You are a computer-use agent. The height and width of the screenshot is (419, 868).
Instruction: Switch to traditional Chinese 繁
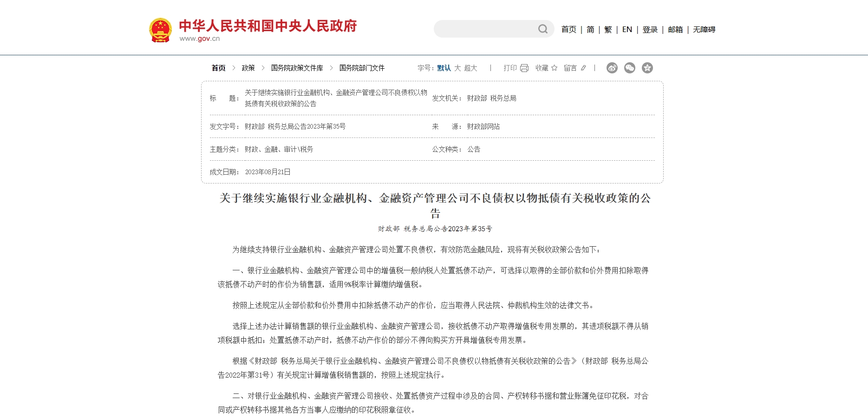click(608, 29)
